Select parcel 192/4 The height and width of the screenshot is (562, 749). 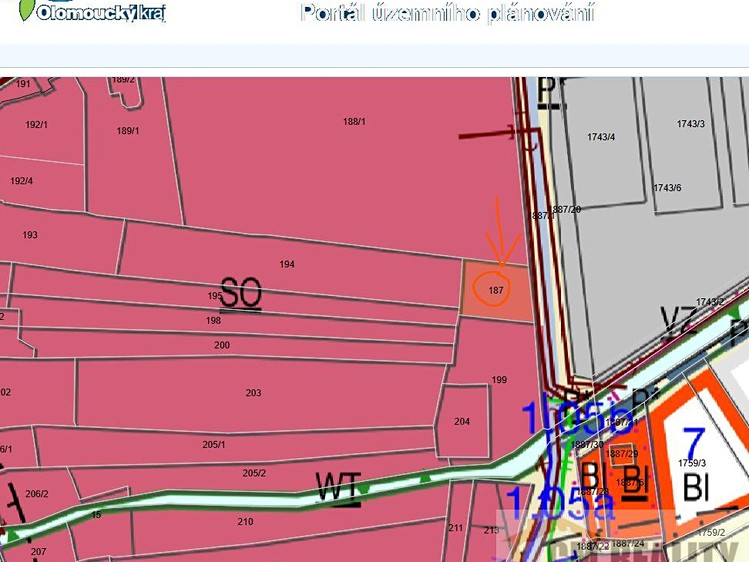click(21, 181)
